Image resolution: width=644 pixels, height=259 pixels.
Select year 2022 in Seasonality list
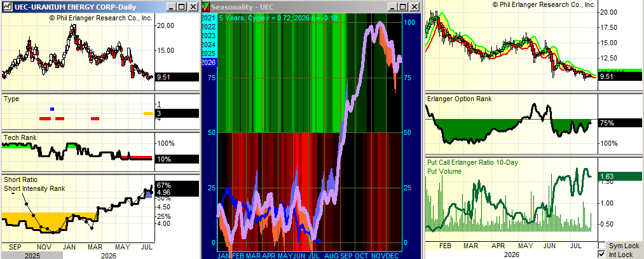[x=209, y=27]
